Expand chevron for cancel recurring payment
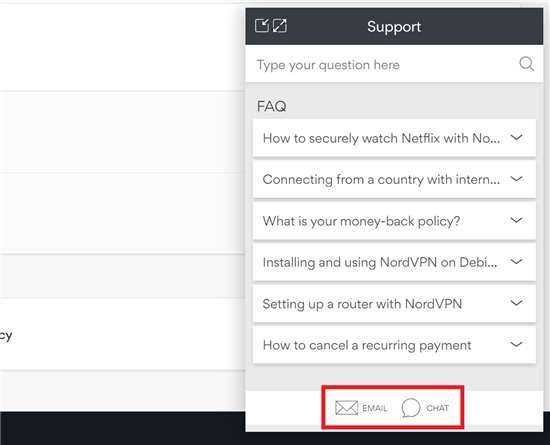The width and height of the screenshot is (550, 445). tap(516, 344)
